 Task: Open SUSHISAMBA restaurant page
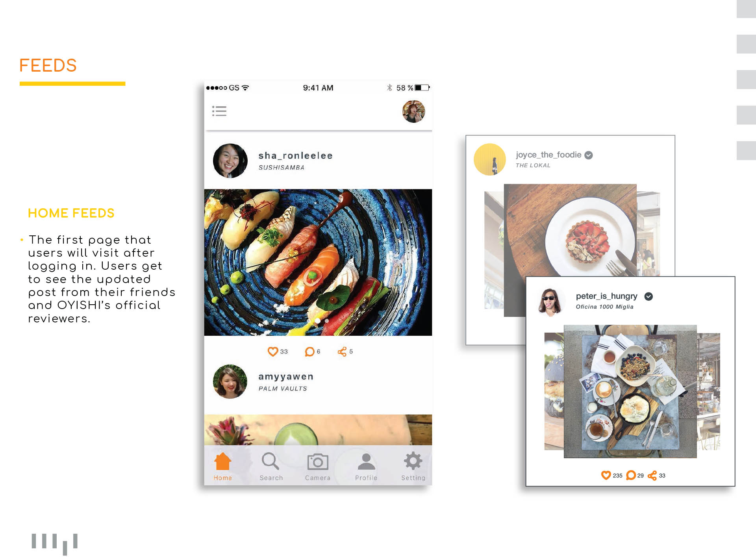(283, 169)
